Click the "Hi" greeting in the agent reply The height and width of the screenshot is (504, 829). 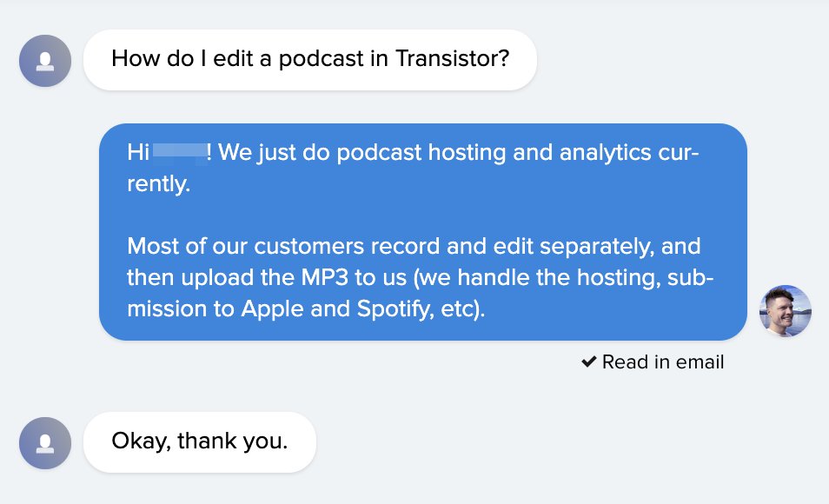pos(139,154)
